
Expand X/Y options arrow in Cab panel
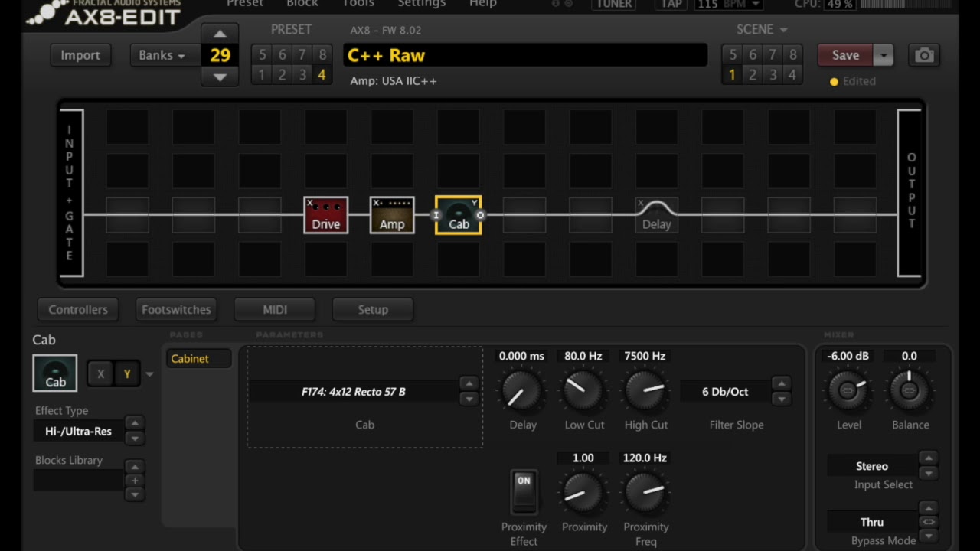click(149, 374)
